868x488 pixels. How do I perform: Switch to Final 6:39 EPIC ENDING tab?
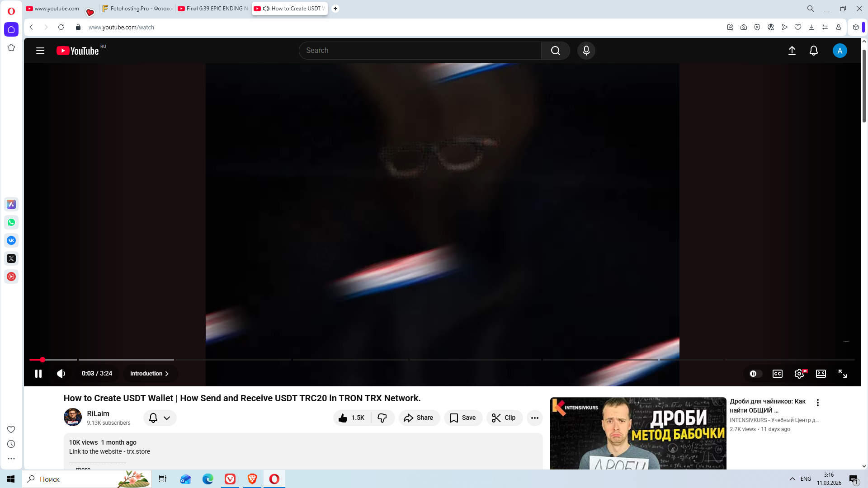[213, 9]
